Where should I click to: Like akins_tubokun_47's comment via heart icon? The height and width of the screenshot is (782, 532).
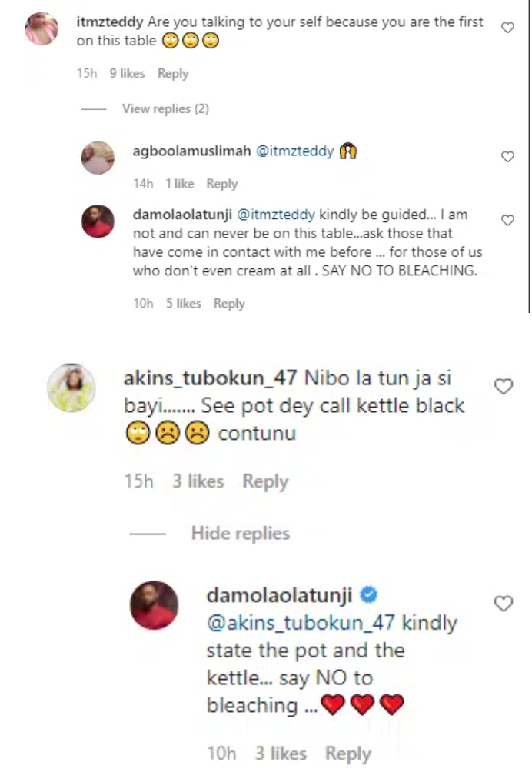coord(503,385)
